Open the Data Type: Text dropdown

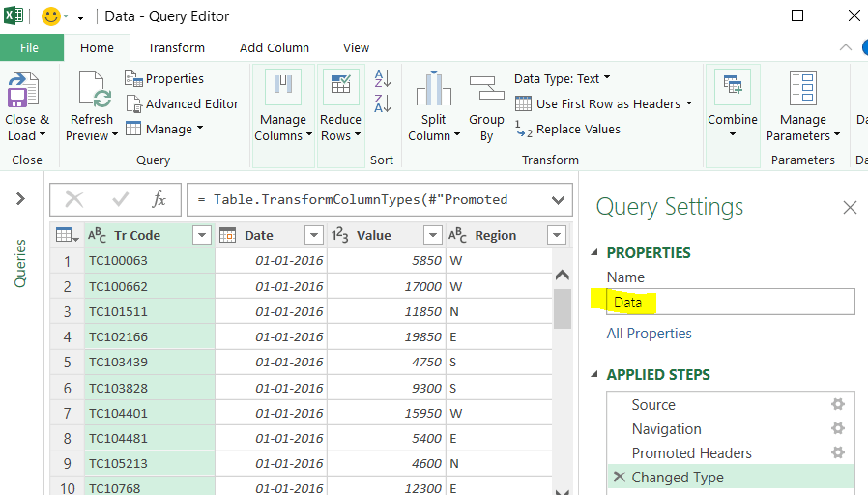pos(562,78)
